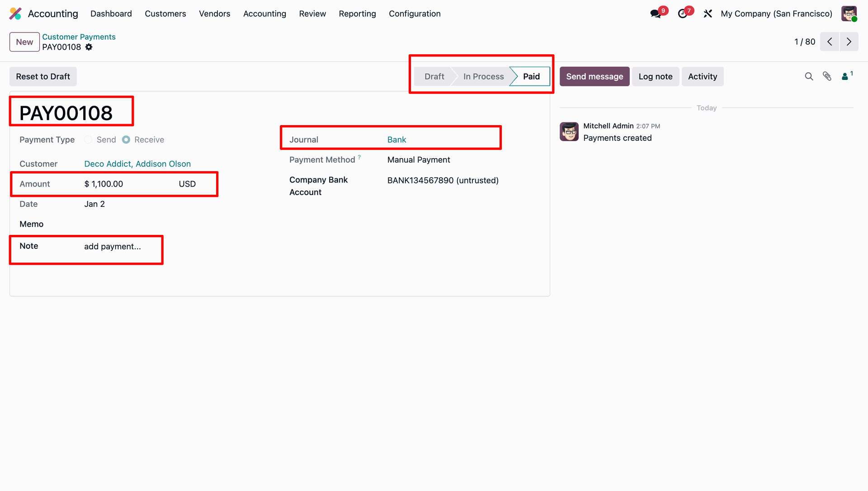
Task: Click the paperclip attachments icon
Action: tap(827, 76)
